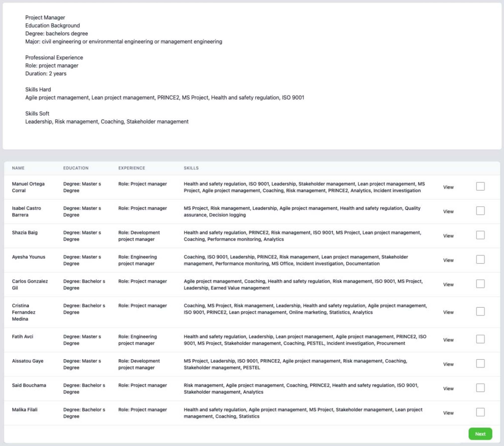The height and width of the screenshot is (446, 504).
Task: Click View for Shazia Baig
Action: click(448, 236)
